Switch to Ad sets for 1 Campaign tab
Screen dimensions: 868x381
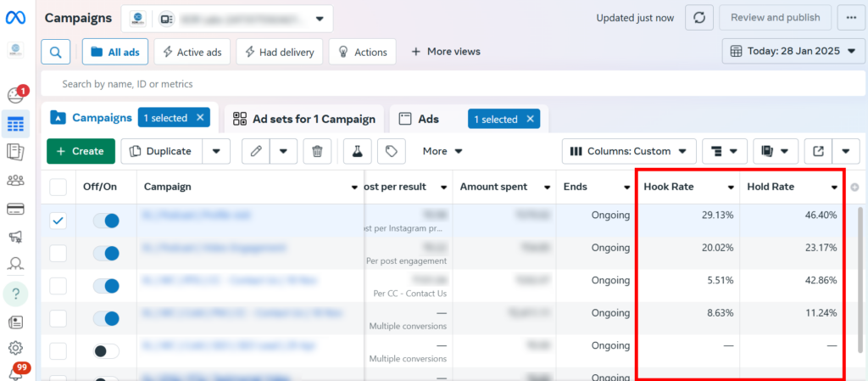304,119
